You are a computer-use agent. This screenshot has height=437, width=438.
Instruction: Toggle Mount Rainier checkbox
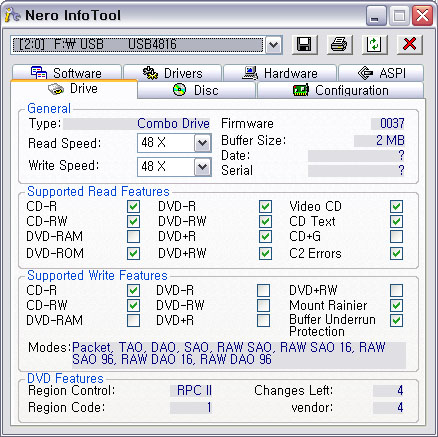396,305
